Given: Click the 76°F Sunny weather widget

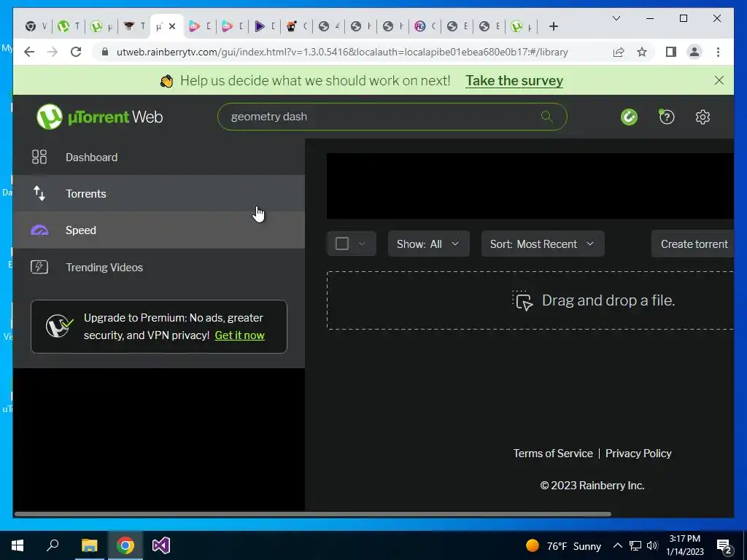Looking at the screenshot, I should 563,545.
